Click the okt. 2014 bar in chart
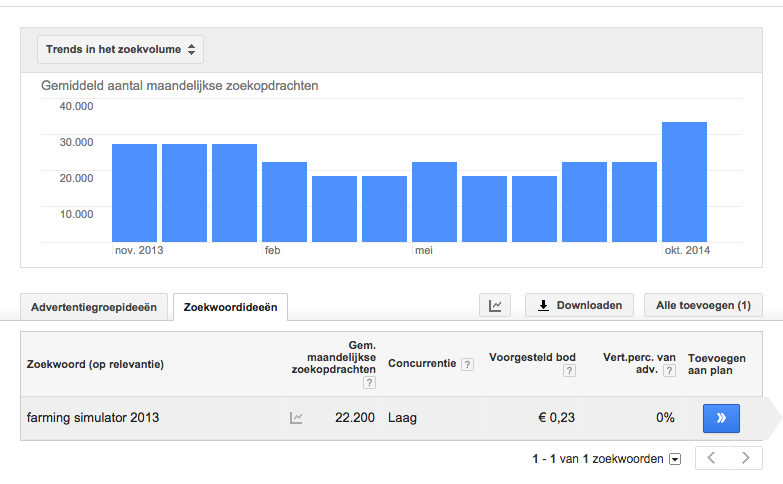The width and height of the screenshot is (783, 484). coord(684,182)
